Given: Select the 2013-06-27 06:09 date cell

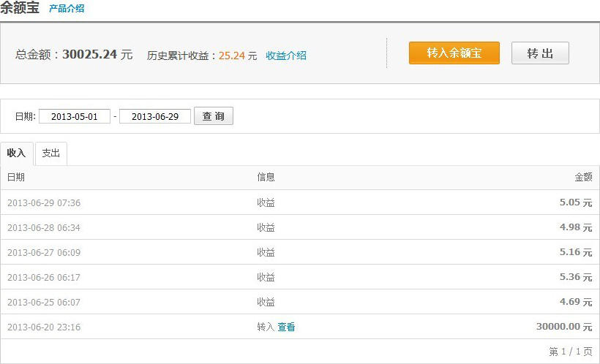Looking at the screenshot, I should pyautogui.click(x=44, y=252).
